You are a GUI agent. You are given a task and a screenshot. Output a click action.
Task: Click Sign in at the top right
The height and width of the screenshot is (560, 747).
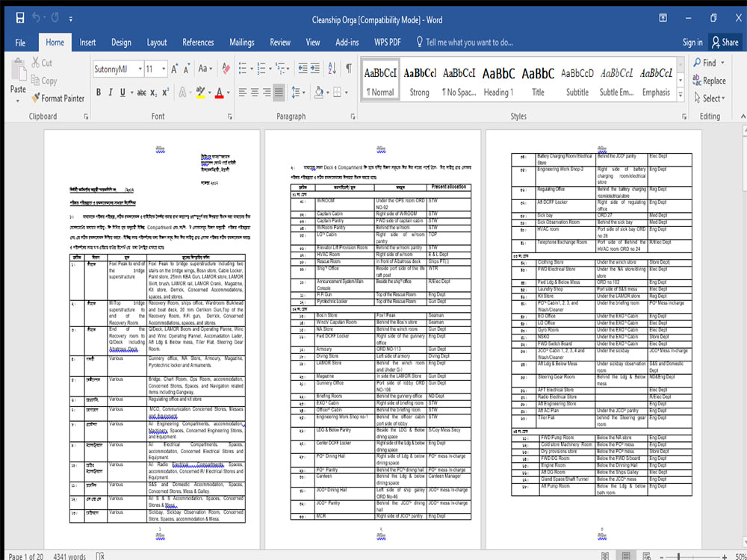[692, 43]
